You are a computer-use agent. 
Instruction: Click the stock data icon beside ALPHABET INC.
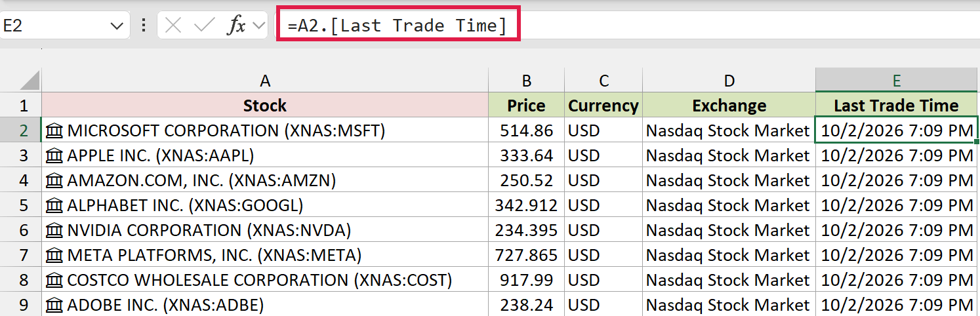tap(55, 206)
